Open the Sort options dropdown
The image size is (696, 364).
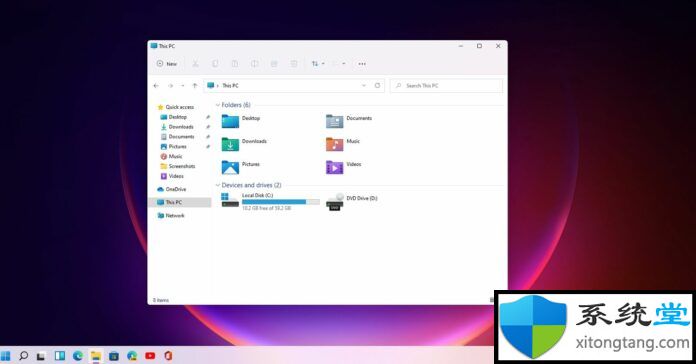(318, 64)
